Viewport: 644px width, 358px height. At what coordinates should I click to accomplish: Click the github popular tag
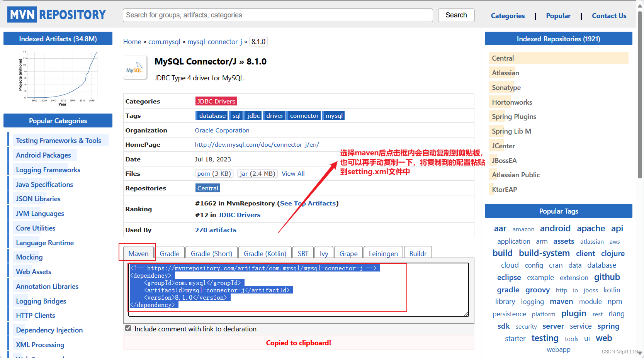pyautogui.click(x=607, y=277)
